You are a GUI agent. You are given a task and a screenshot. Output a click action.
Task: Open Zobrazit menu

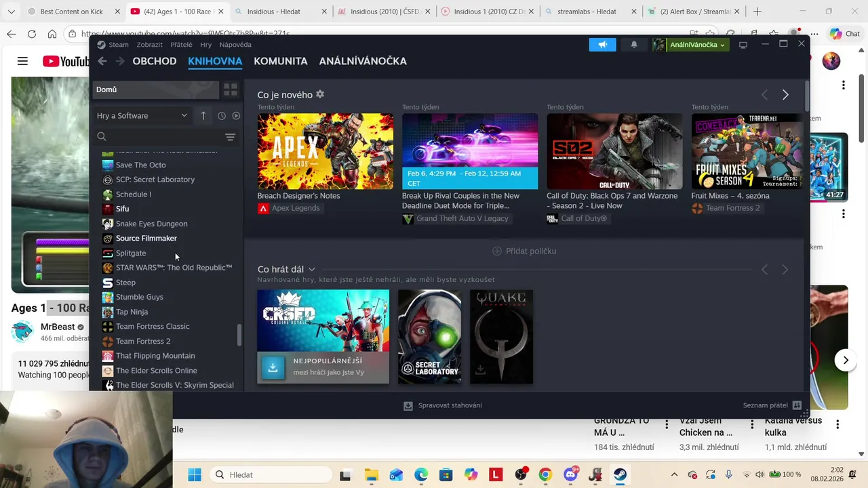(x=150, y=45)
